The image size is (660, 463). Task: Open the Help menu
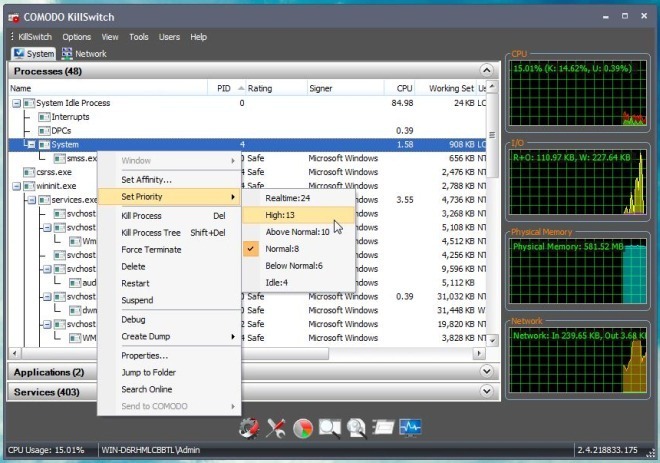(x=198, y=37)
